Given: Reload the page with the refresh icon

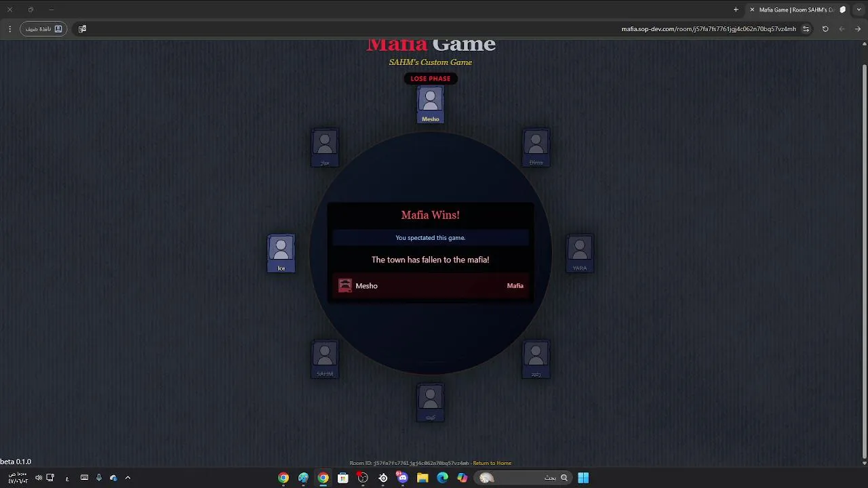Looking at the screenshot, I should coord(825,29).
